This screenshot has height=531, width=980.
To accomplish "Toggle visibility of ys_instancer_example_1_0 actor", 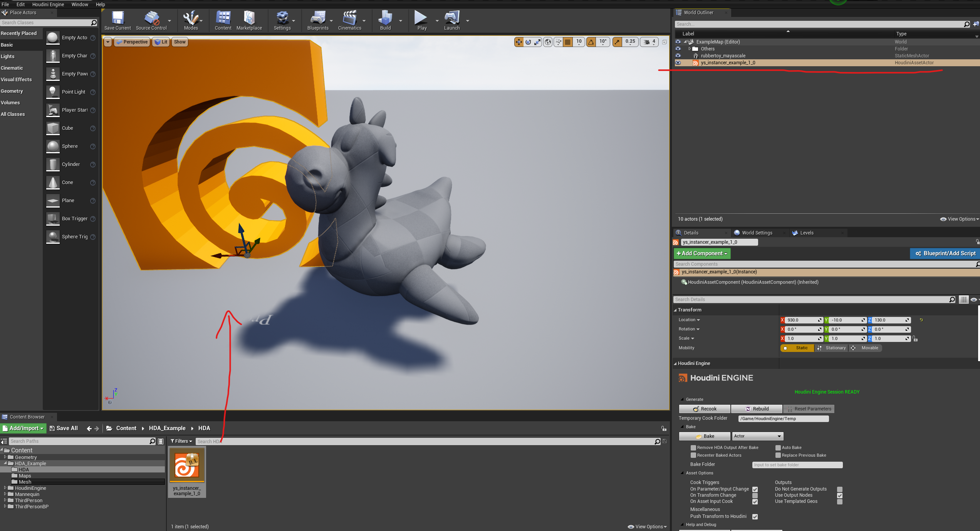I will [x=678, y=63].
